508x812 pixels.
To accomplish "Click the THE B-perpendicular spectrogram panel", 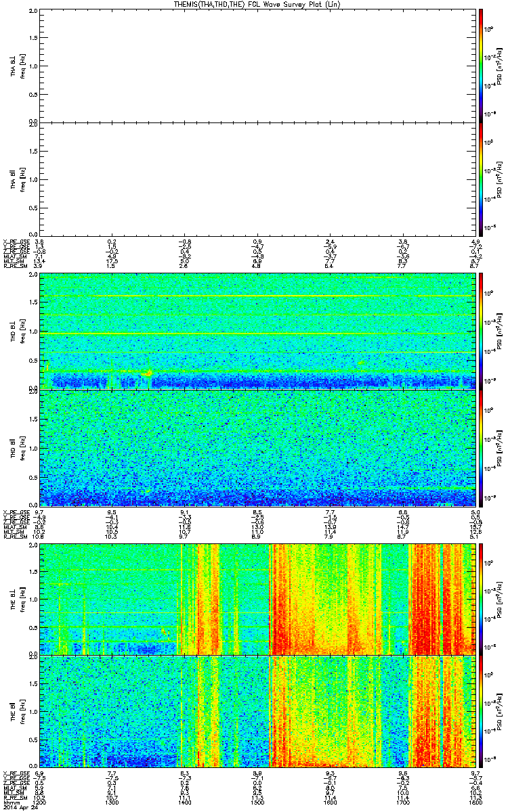I will tap(257, 598).
